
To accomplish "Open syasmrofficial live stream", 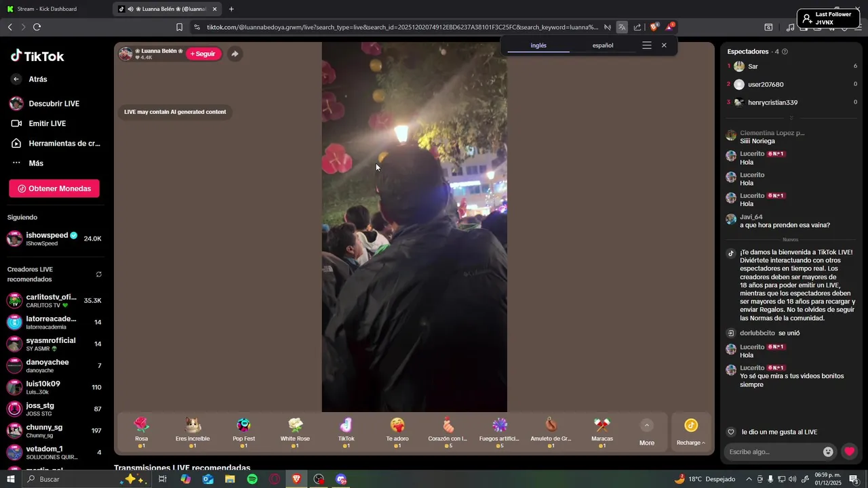I will click(54, 344).
